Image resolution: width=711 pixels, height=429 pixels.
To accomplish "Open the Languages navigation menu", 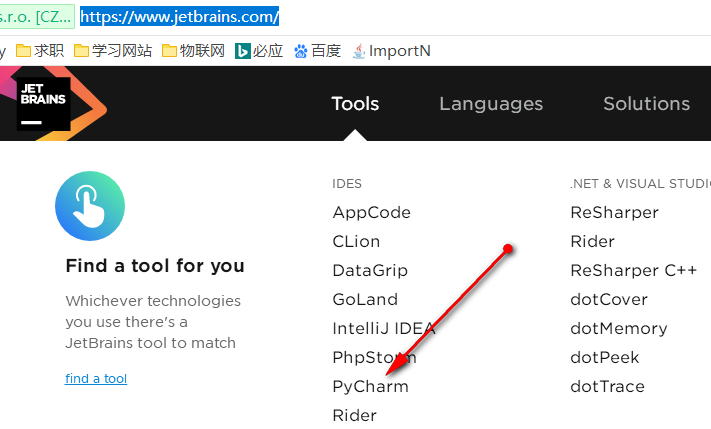I will coord(491,104).
